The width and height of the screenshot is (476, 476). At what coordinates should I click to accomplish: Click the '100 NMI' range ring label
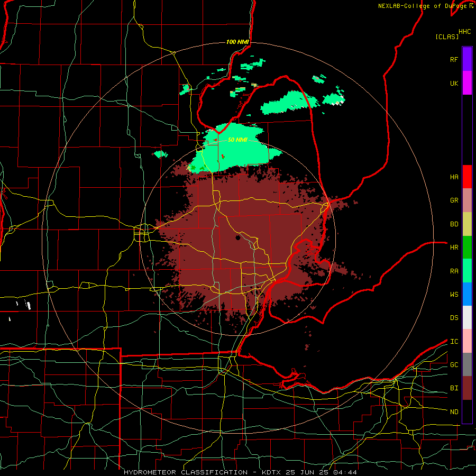click(237, 42)
